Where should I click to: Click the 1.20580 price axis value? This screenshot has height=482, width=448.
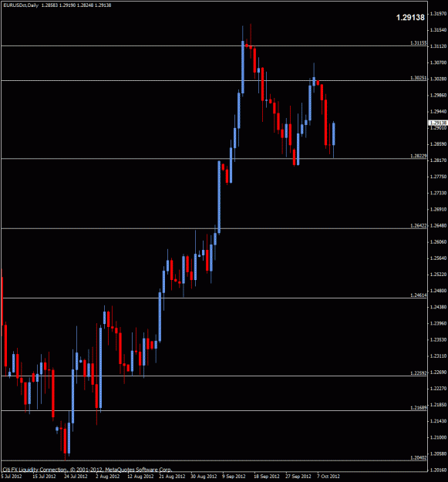click(438, 453)
